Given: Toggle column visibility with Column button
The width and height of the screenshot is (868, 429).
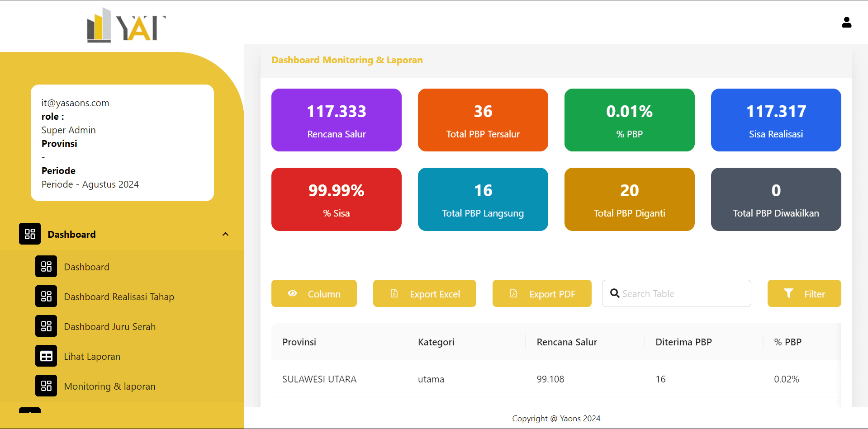Looking at the screenshot, I should tap(314, 293).
